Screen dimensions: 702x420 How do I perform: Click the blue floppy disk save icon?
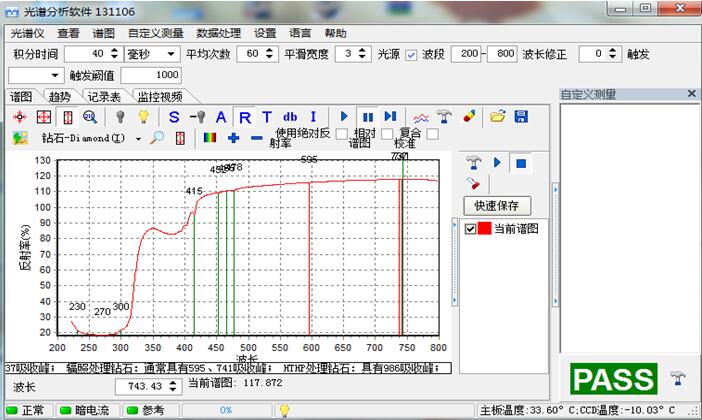[521, 117]
